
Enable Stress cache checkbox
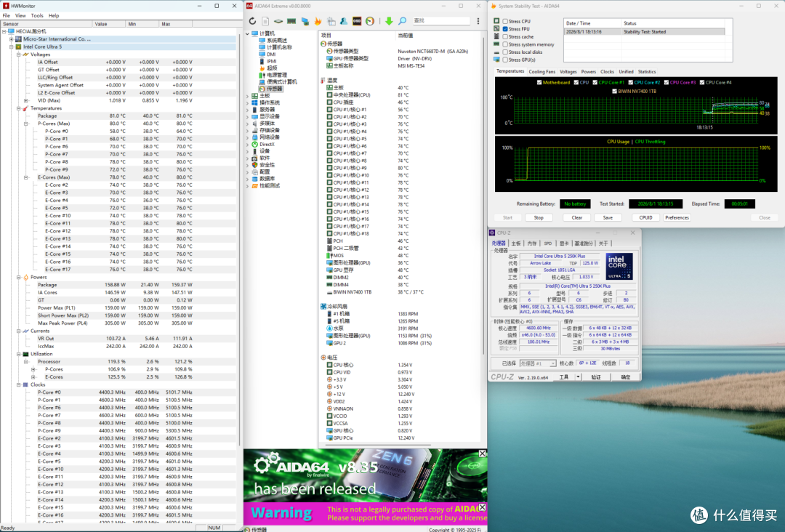505,36
